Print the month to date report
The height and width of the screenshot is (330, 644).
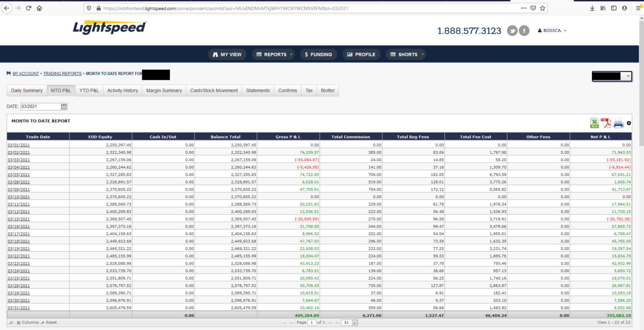(x=618, y=123)
